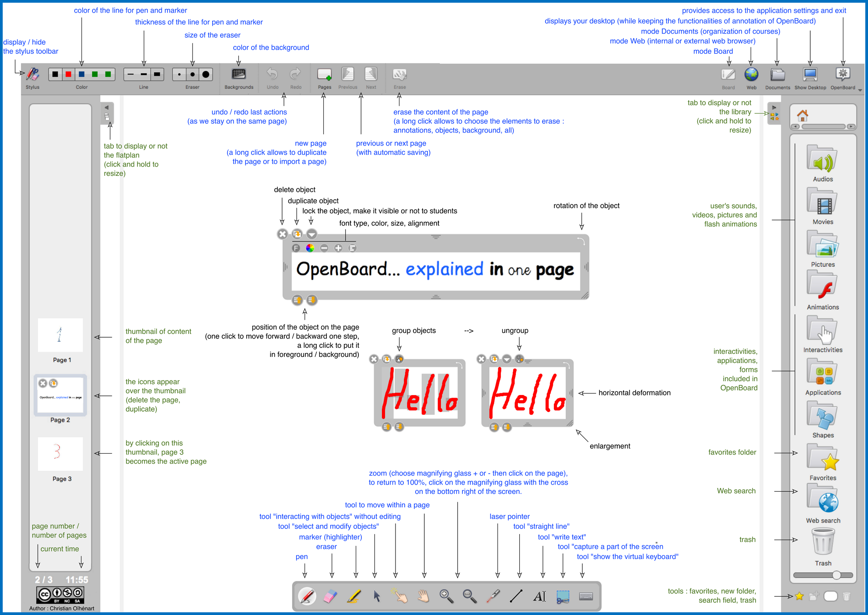The height and width of the screenshot is (615, 868).
Task: Choose the thin line thickness
Action: point(130,74)
